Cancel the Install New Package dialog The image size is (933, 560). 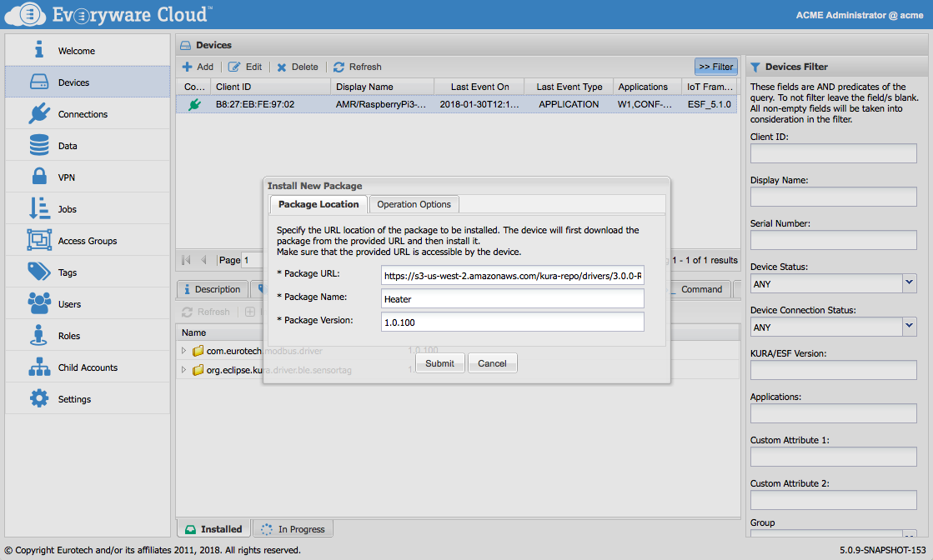coord(492,363)
